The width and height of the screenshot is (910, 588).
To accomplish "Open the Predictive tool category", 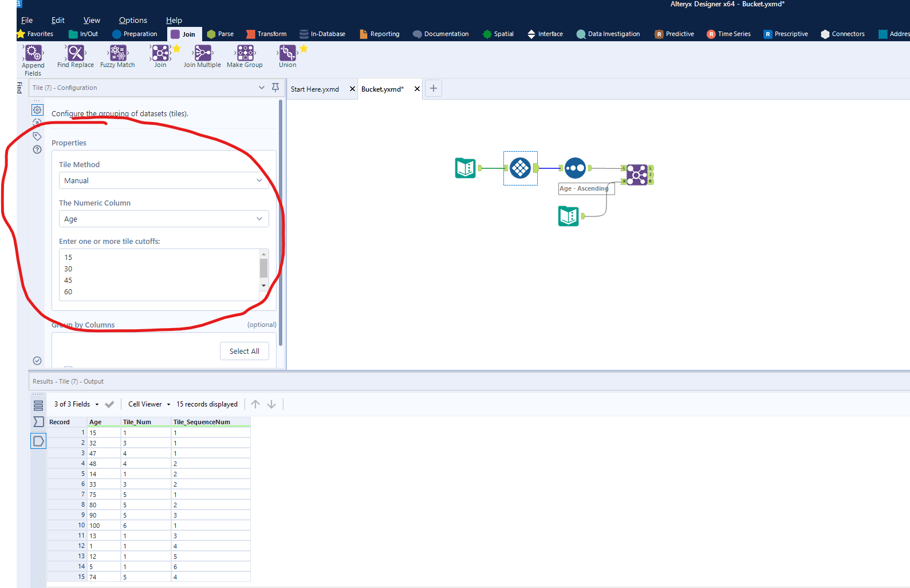I will [x=675, y=34].
